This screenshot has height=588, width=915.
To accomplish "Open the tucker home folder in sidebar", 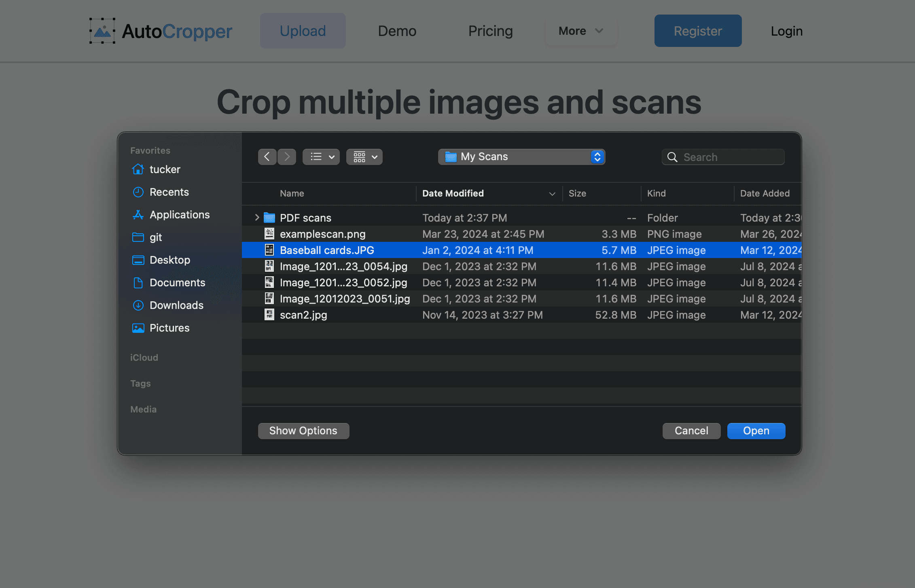I will pos(165,169).
